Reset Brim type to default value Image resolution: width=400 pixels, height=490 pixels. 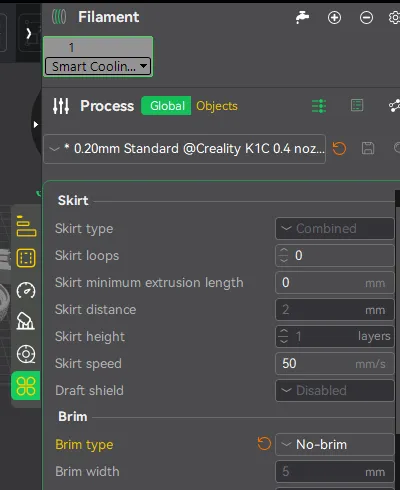pos(264,444)
